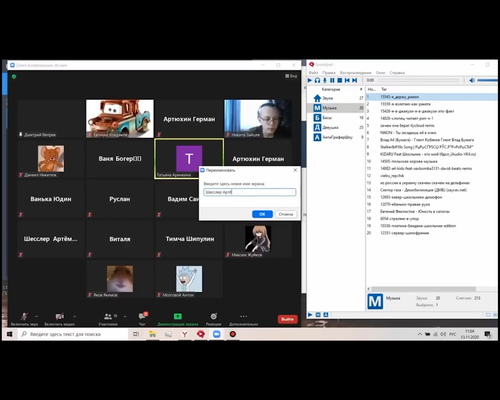Unmute microphone via Включить звук in Zoom
The image size is (500, 400).
tap(24, 318)
